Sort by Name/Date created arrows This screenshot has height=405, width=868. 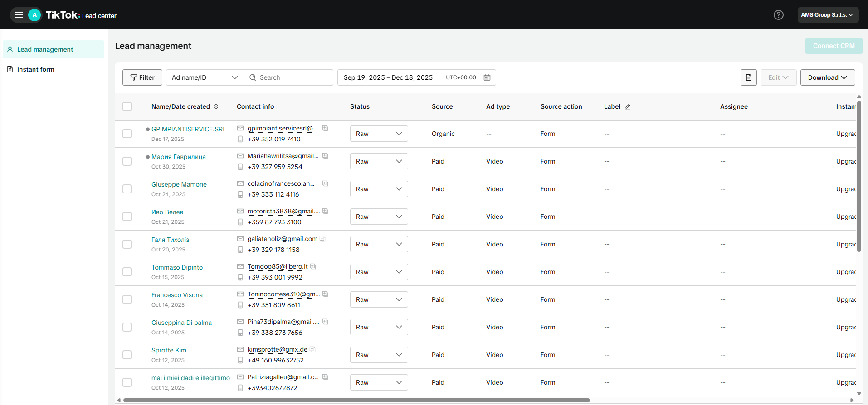click(x=216, y=106)
